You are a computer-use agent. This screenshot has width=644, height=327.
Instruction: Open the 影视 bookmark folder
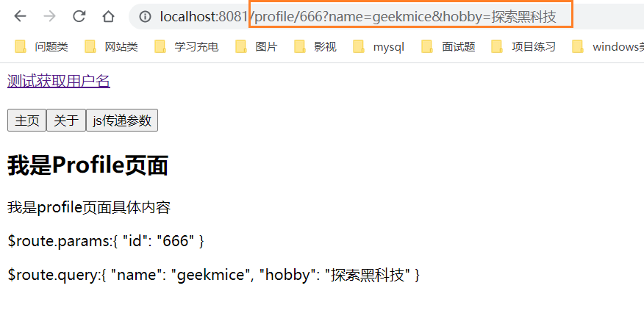[x=315, y=47]
